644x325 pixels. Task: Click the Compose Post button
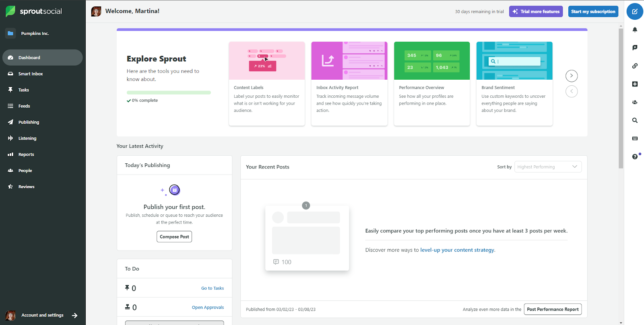pos(174,237)
